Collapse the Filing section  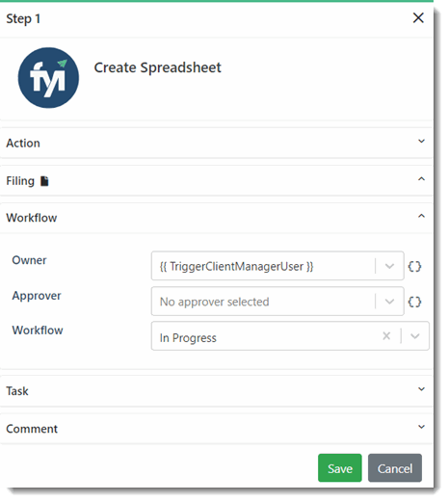(x=421, y=179)
